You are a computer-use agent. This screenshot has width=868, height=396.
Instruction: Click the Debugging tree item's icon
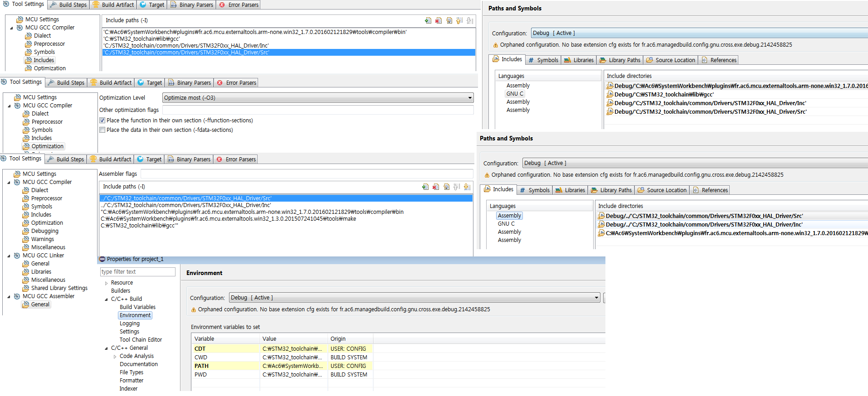point(26,231)
